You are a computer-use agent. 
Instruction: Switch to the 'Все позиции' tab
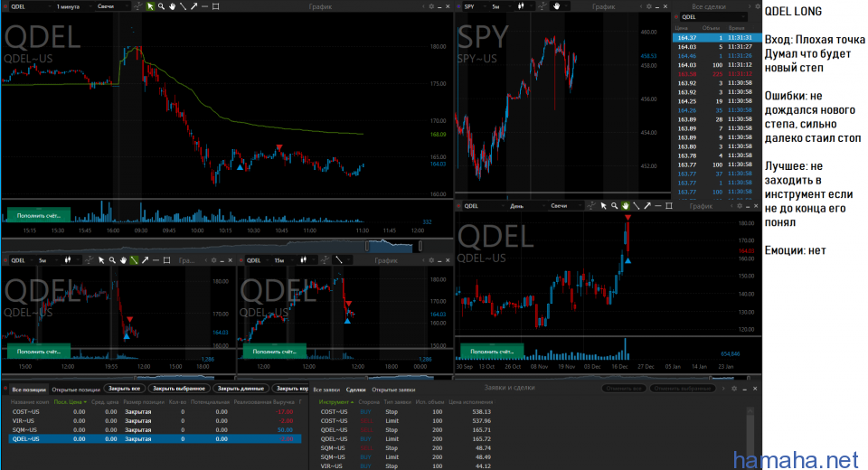[29, 390]
